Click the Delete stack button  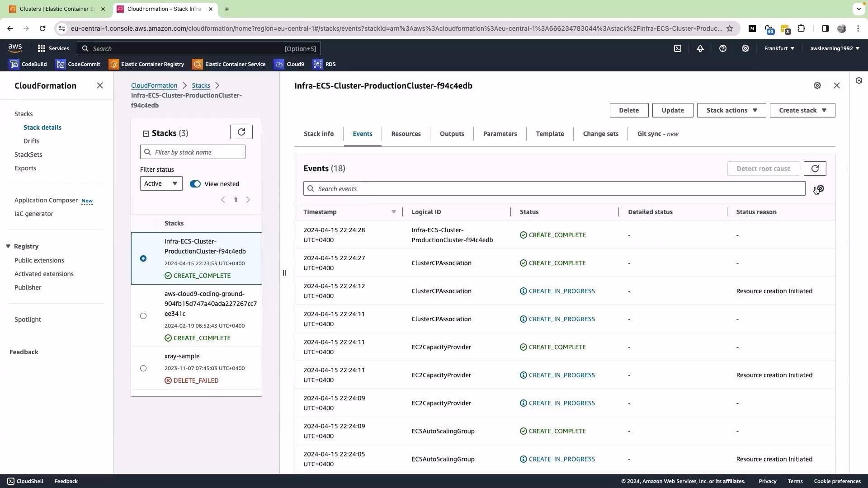[x=629, y=110]
